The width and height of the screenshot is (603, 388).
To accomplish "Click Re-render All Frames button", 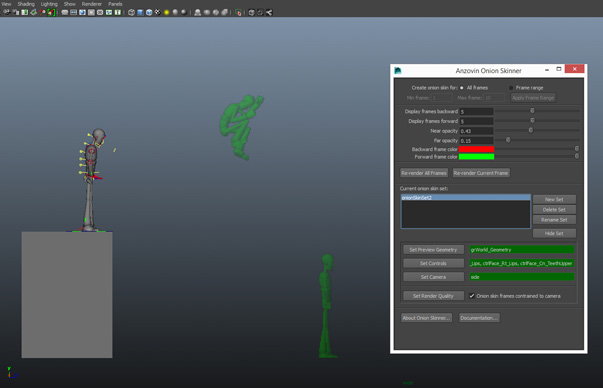I will [x=424, y=173].
